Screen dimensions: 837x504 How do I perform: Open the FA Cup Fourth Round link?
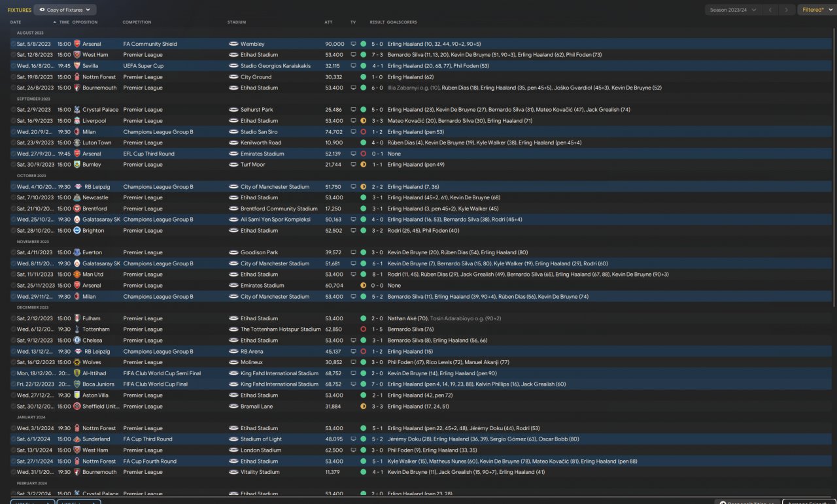(150, 462)
